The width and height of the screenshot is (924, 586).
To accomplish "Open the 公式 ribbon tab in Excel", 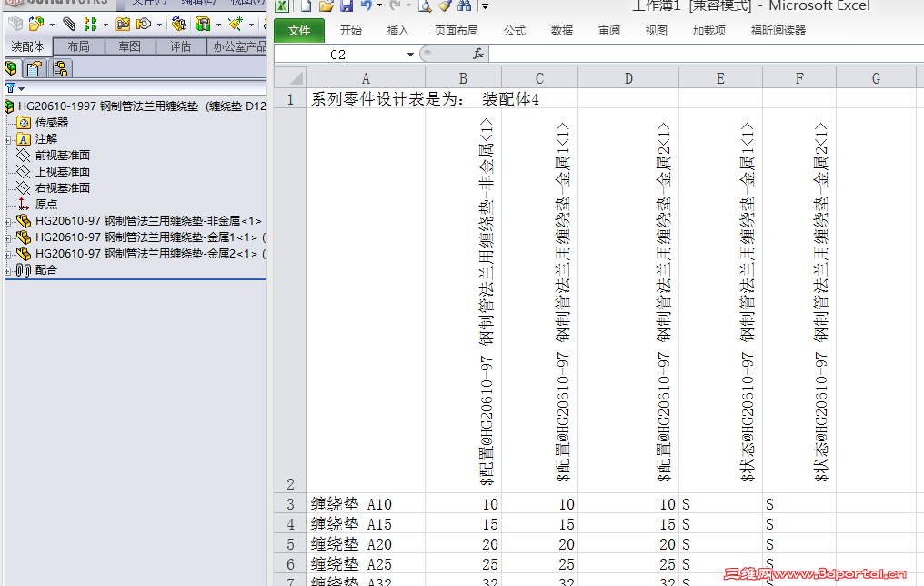I will (x=515, y=29).
